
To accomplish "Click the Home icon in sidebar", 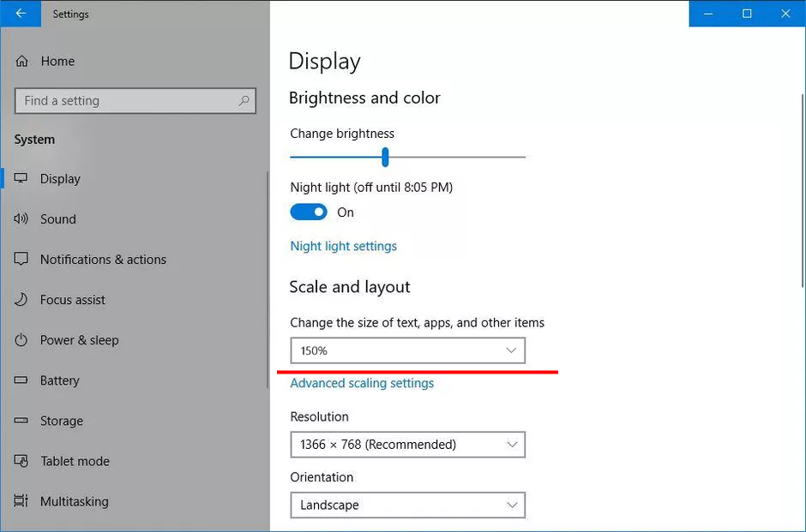I will (21, 62).
